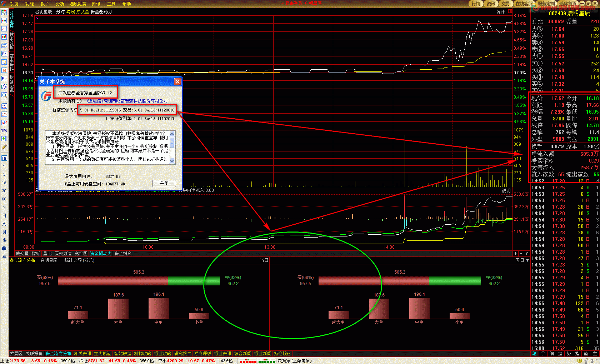Switch to 技术分析 vertical tab
The height and width of the screenshot is (364, 600).
[x=12, y=41]
